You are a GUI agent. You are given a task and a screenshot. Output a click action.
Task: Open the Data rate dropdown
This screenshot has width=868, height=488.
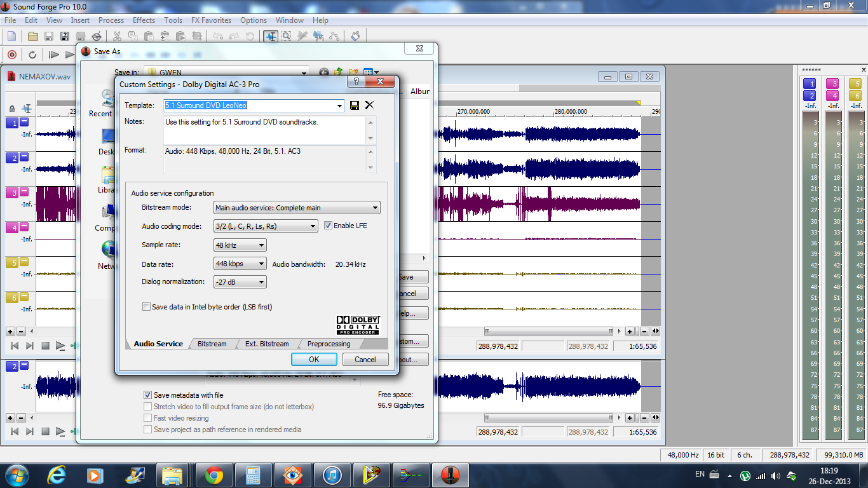pyautogui.click(x=261, y=264)
